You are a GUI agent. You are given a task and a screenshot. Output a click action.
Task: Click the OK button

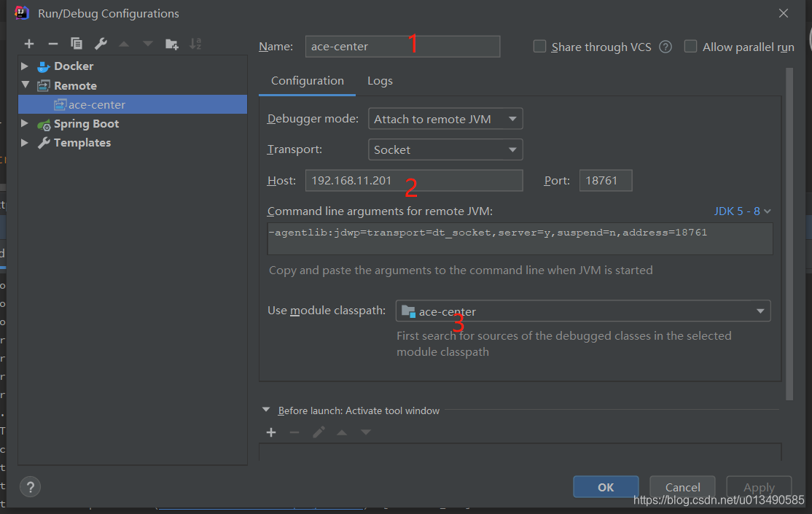[606, 487]
